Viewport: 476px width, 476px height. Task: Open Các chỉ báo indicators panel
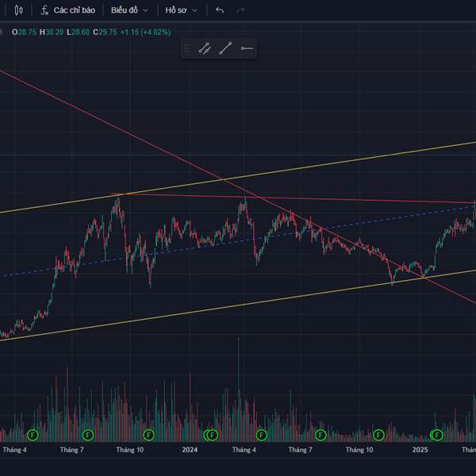tap(68, 10)
